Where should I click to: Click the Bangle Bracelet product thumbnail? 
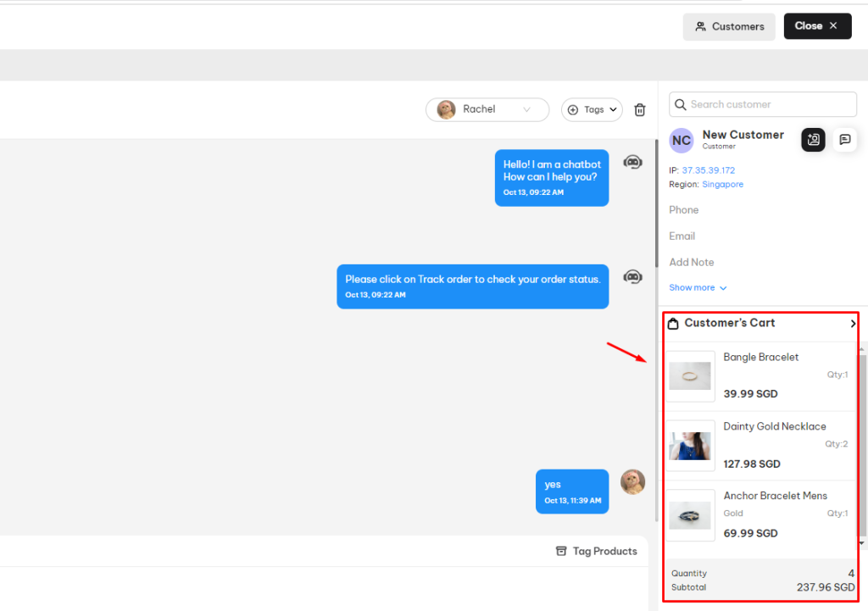pyautogui.click(x=690, y=376)
